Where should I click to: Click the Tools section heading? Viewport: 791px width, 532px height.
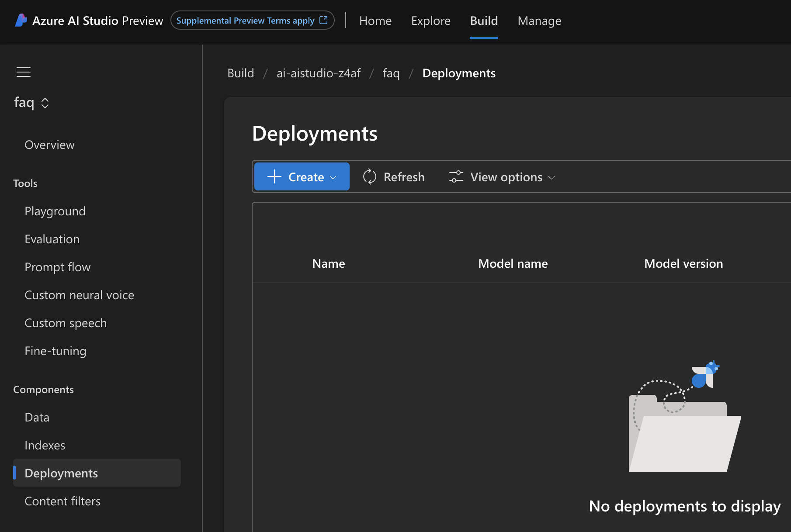coord(25,183)
